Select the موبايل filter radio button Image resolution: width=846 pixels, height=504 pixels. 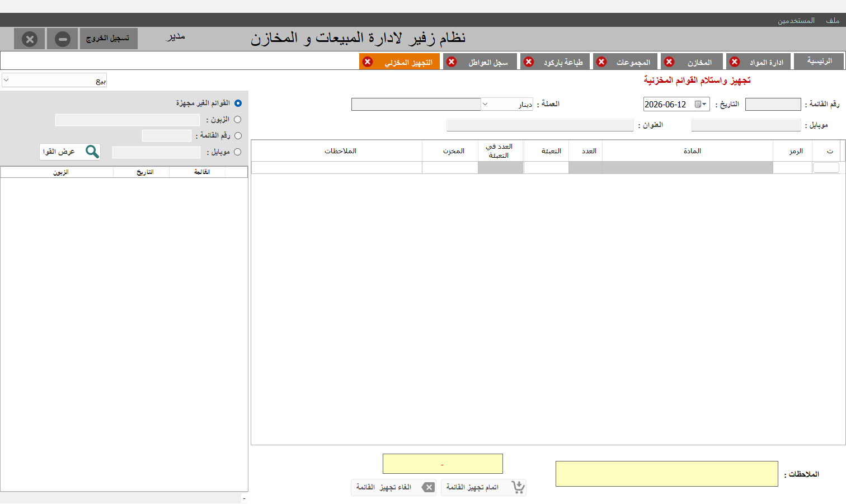click(x=238, y=152)
